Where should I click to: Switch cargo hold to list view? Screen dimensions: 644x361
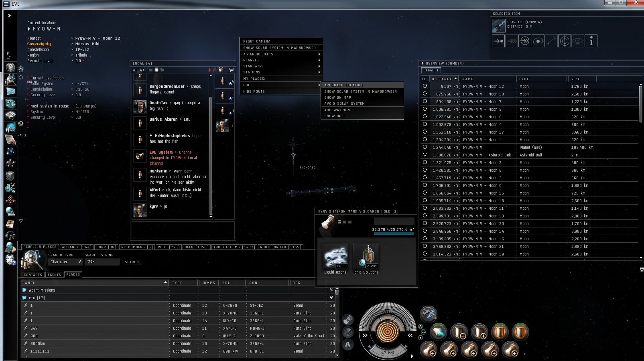pos(350,221)
